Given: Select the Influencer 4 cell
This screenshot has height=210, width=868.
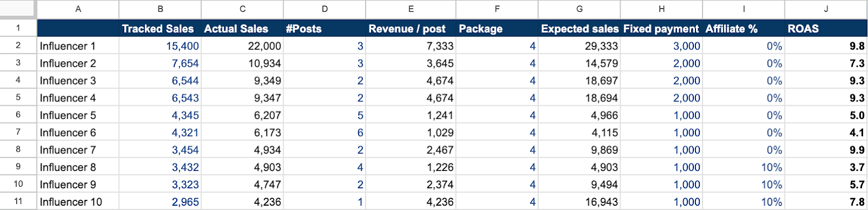Looking at the screenshot, I should click(x=78, y=98).
